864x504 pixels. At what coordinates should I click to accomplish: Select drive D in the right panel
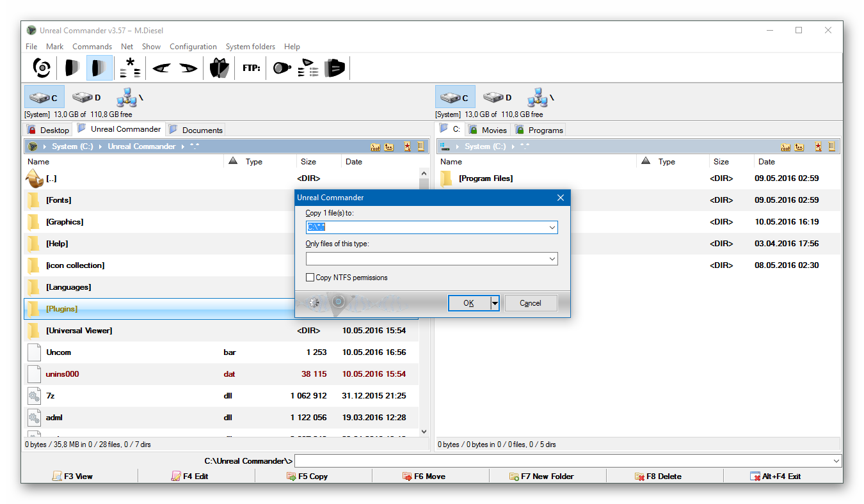tap(497, 97)
